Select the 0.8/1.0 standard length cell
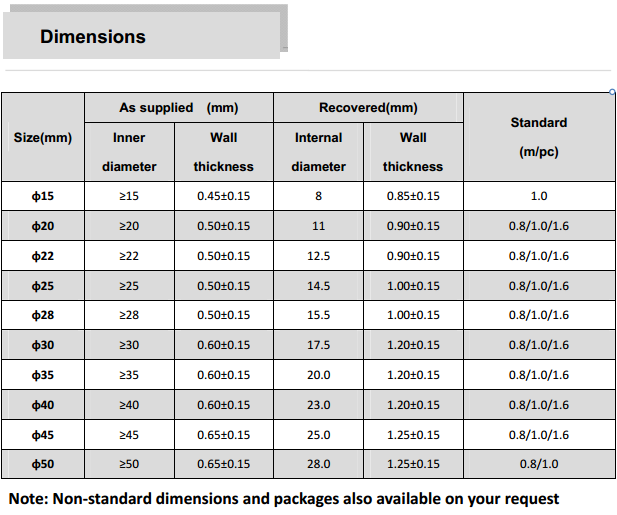Screen dimensions: 617x515 539,464
